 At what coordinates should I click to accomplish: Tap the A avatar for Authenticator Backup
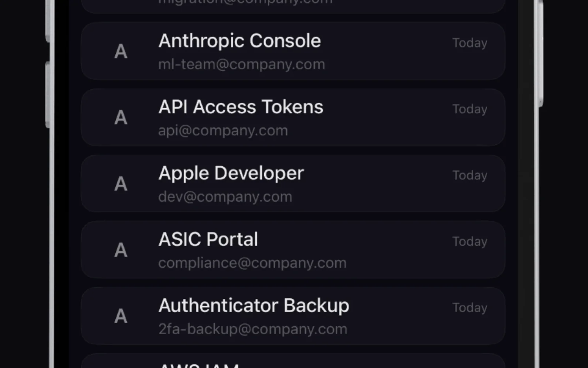coord(121,316)
